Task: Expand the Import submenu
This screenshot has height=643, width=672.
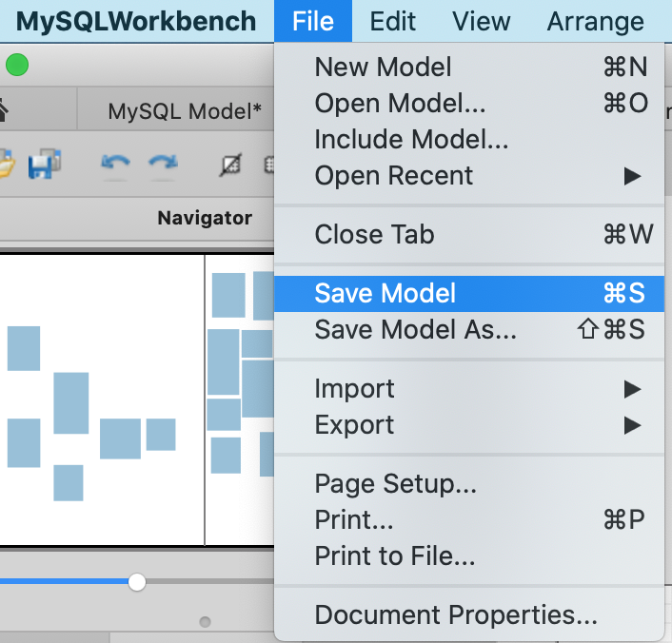Action: tap(469, 388)
